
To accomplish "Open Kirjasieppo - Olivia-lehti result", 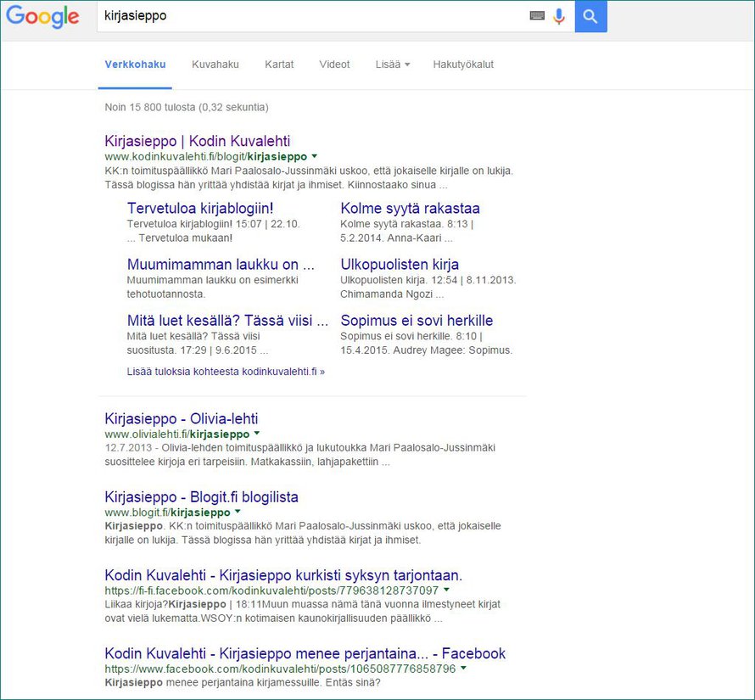I will [182, 418].
